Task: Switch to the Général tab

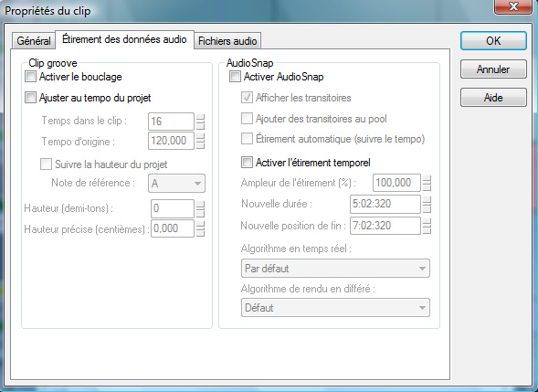Action: coord(34,41)
